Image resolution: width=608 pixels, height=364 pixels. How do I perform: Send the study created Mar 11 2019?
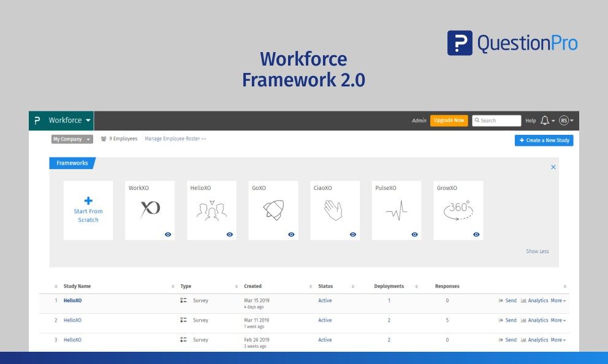507,320
